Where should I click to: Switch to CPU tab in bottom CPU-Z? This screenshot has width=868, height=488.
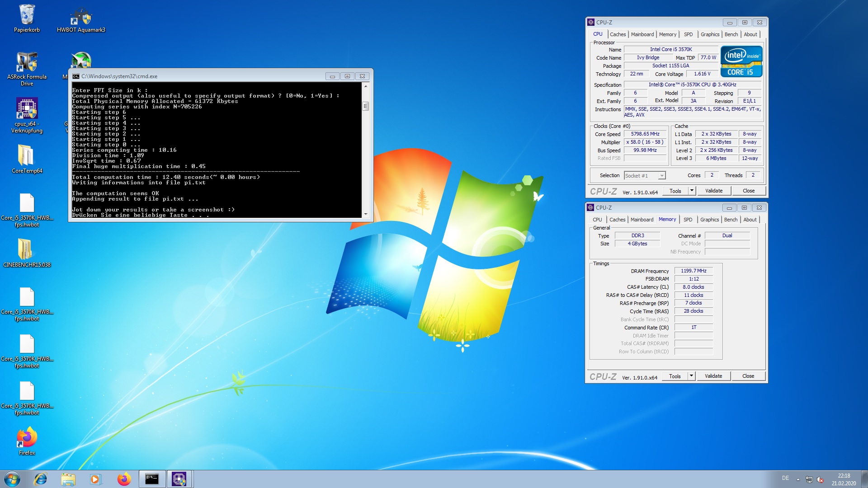point(597,220)
